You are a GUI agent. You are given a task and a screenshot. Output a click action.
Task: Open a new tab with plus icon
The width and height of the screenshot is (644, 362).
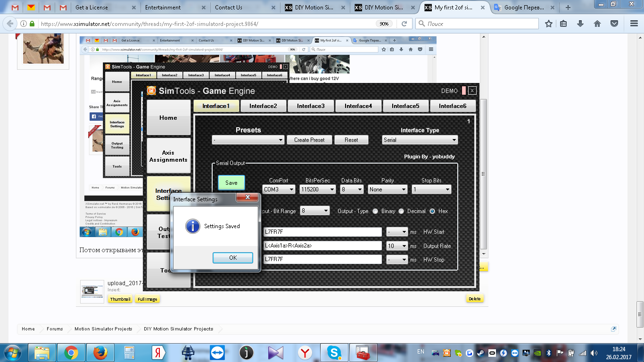(x=568, y=8)
